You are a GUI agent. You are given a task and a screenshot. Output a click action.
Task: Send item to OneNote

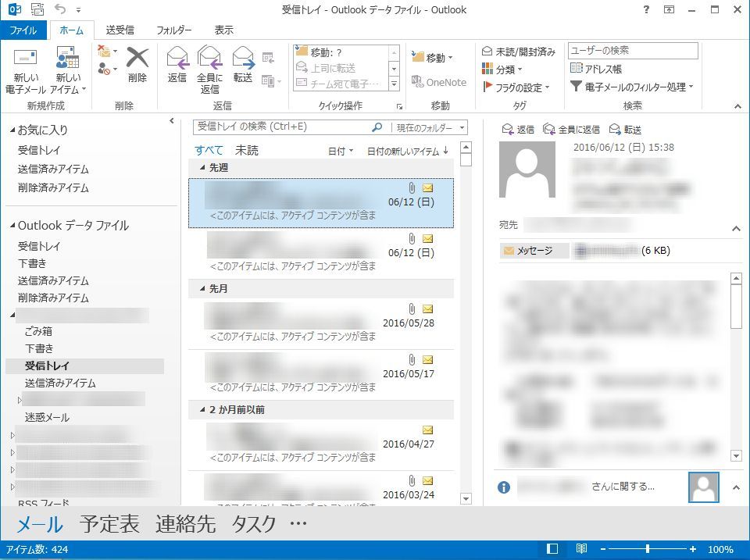pos(438,82)
